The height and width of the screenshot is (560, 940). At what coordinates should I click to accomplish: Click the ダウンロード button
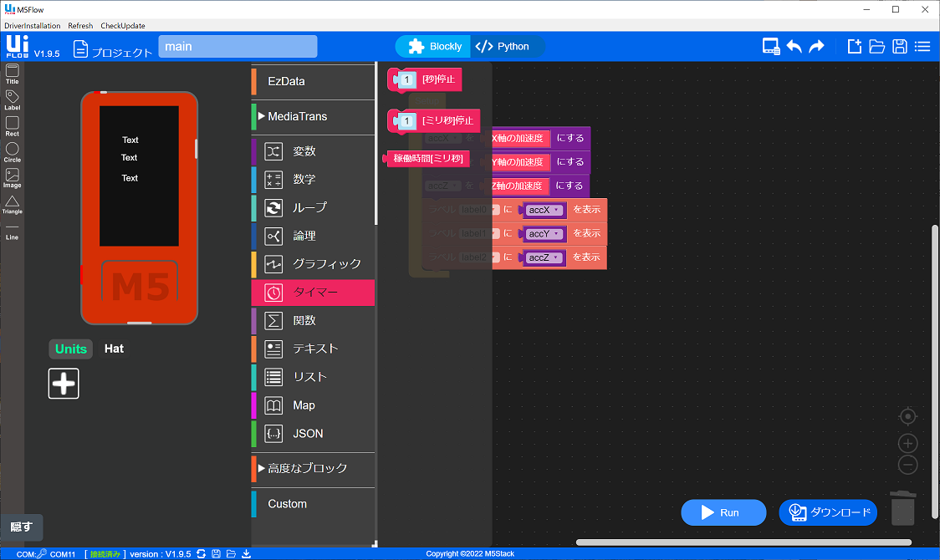tap(828, 512)
